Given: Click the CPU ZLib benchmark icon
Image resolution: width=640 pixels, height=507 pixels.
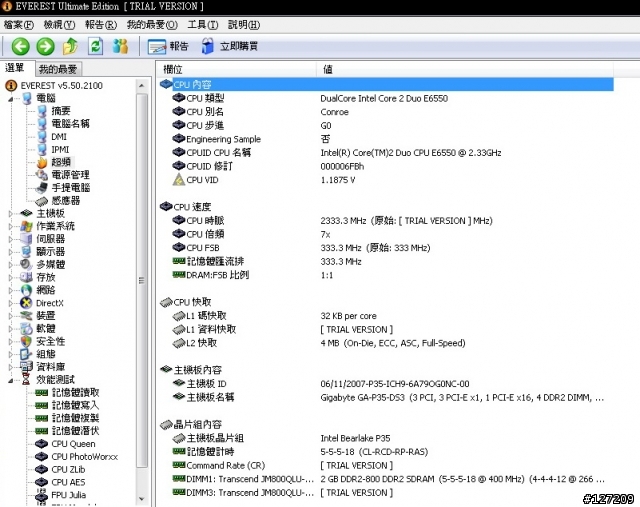Looking at the screenshot, I should 42,469.
